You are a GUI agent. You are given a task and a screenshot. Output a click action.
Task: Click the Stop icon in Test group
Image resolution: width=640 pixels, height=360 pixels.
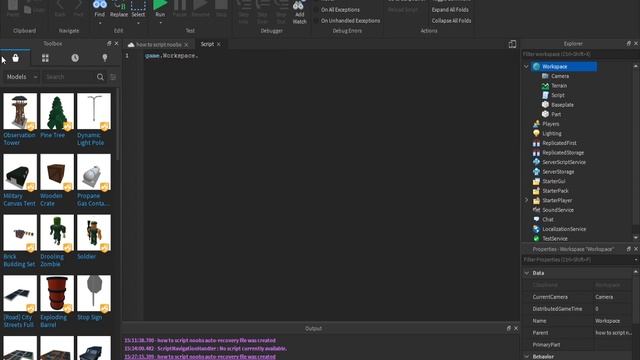pos(221,5)
